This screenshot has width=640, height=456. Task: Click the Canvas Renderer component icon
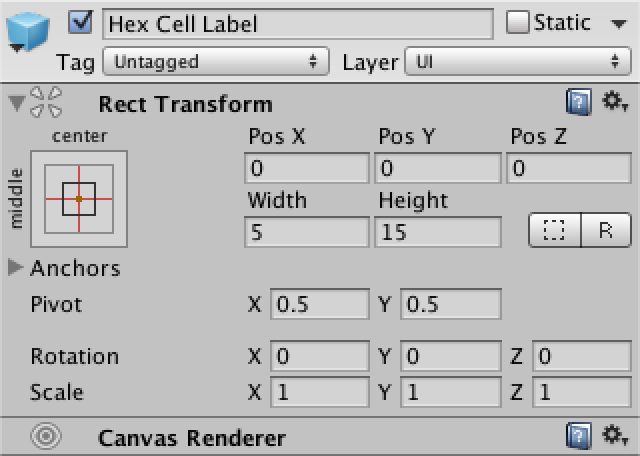48,437
